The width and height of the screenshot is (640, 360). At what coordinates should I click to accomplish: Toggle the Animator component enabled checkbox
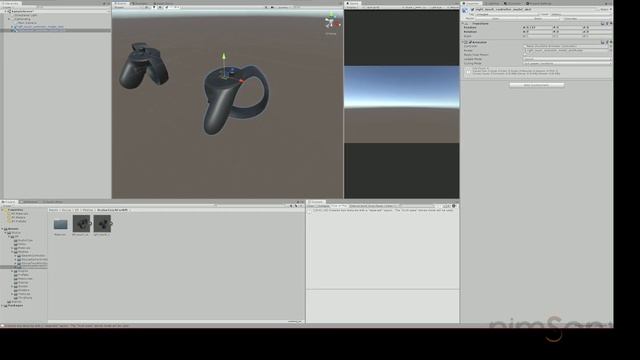click(470, 42)
